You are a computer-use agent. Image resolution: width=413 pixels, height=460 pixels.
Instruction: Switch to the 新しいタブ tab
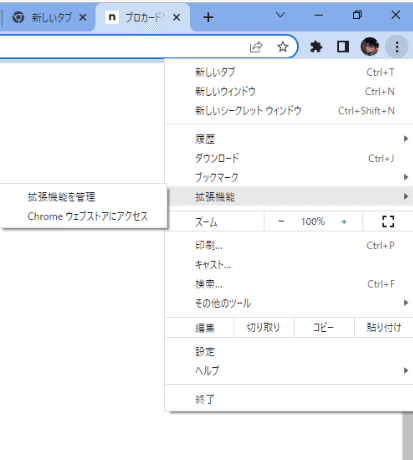[x=49, y=17]
